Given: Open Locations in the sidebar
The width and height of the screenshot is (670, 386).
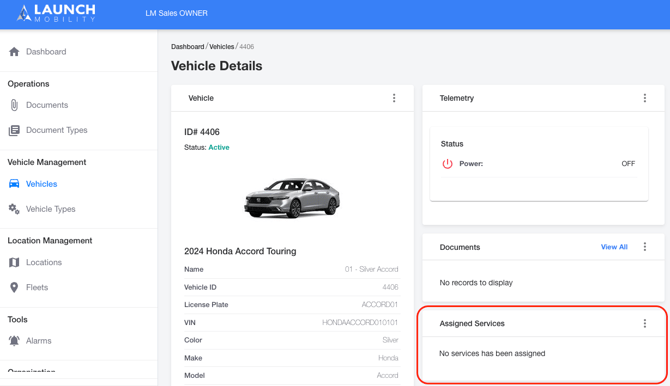Looking at the screenshot, I should click(x=44, y=262).
